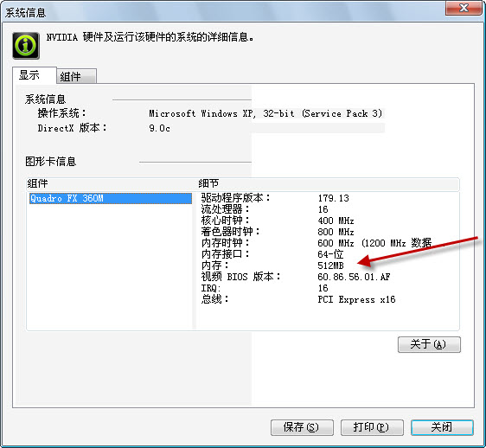The width and height of the screenshot is (486, 448).
Task: Select the 显示 tab
Action: (x=35, y=75)
